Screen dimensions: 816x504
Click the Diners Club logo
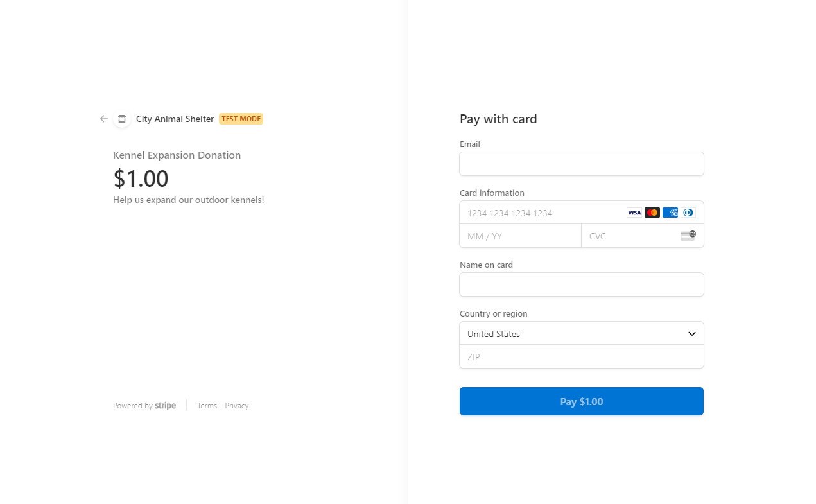coord(688,213)
